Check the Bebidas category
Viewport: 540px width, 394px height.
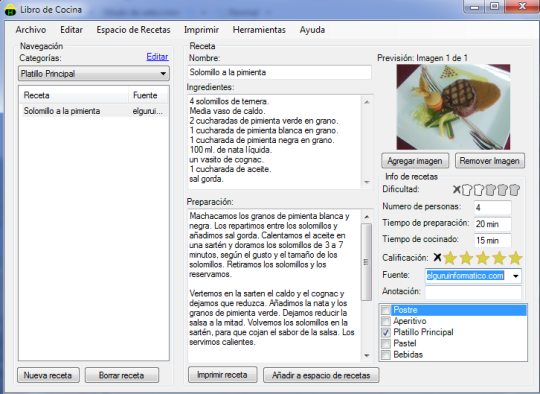click(386, 355)
